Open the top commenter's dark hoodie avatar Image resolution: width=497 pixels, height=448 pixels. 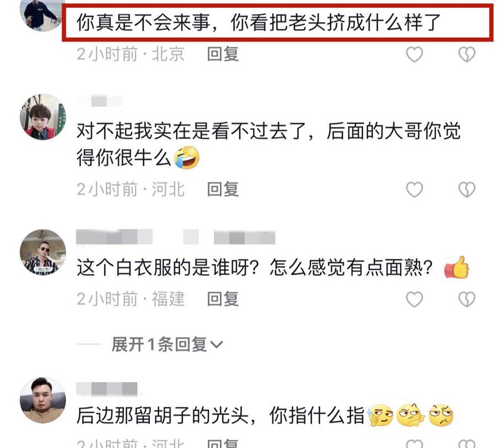pos(42,14)
